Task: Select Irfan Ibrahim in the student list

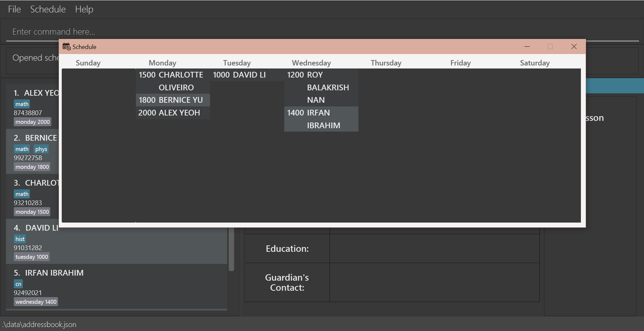Action: point(116,286)
